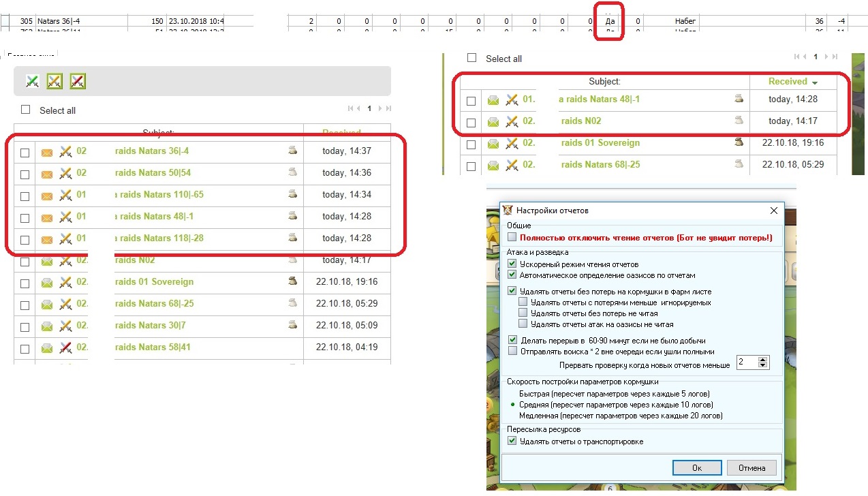This screenshot has height=496, width=868.
Task: Tick 'Удалять отчеты с потерями меньше игнорируемых'
Action: pos(523,302)
